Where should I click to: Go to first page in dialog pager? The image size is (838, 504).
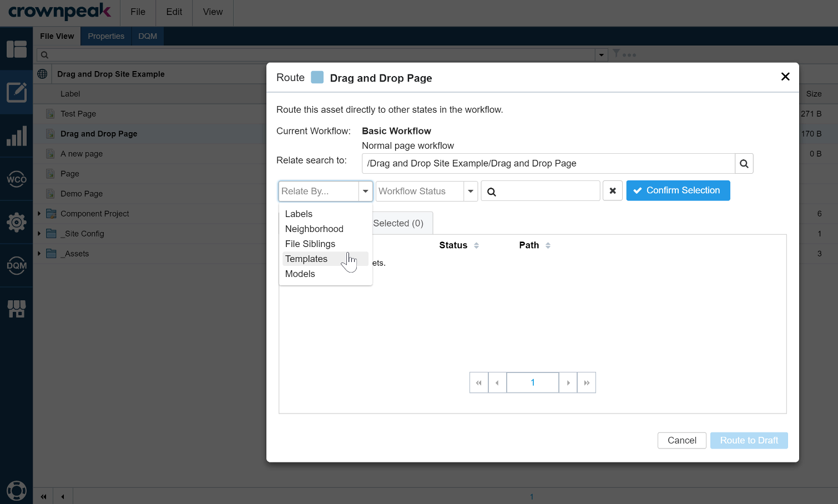(x=479, y=382)
